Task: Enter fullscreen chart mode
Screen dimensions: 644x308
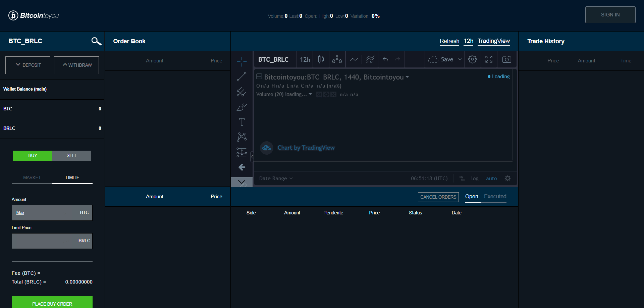Action: pos(489,59)
